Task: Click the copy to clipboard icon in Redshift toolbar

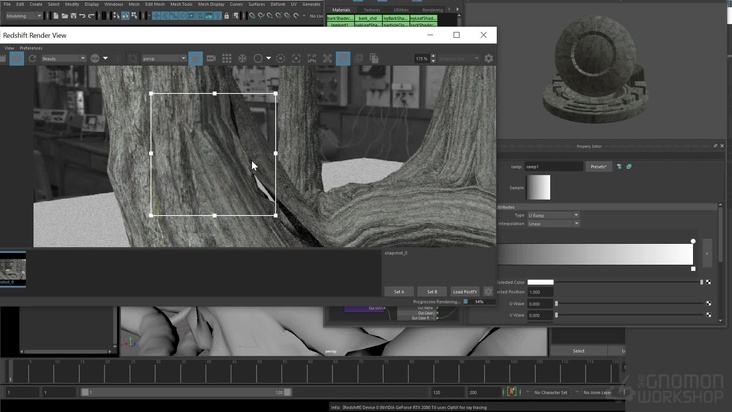Action: (374, 58)
